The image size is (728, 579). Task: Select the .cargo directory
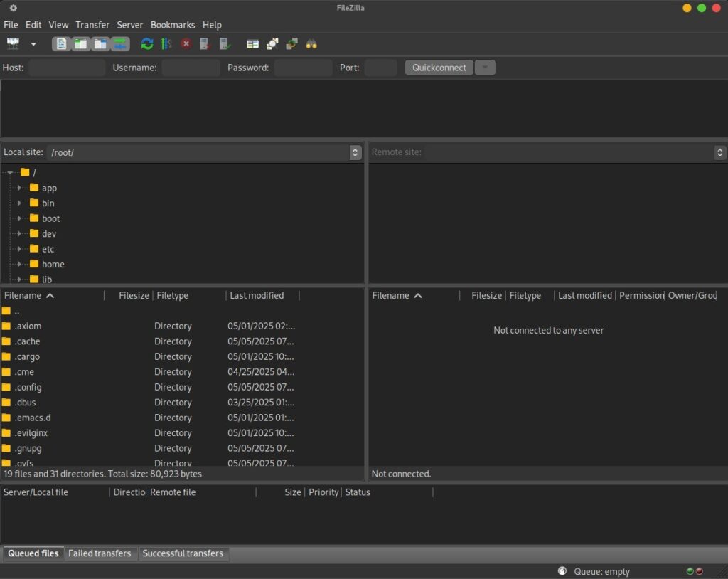point(27,357)
